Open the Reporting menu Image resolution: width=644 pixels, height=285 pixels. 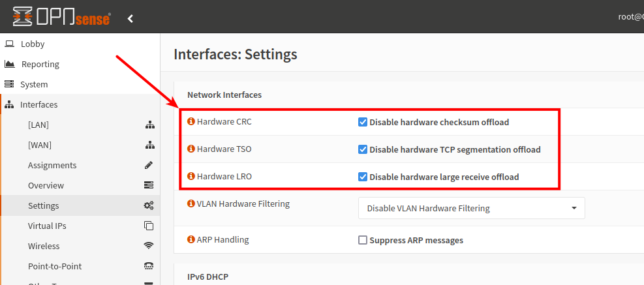(x=40, y=64)
